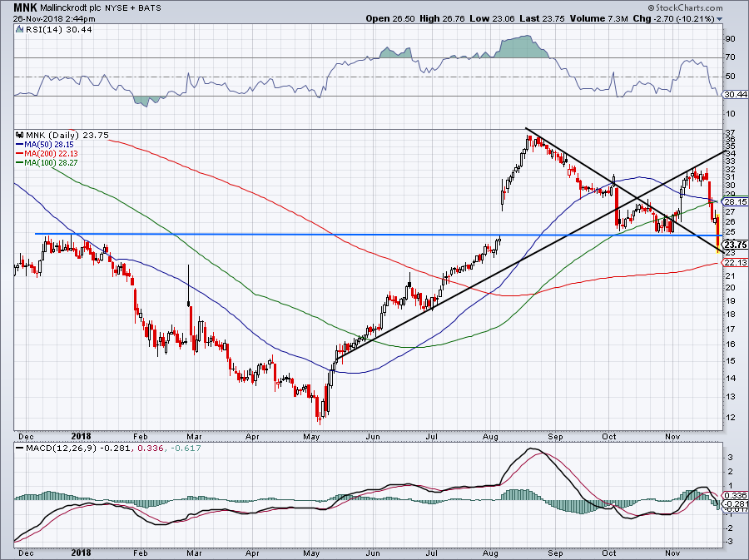This screenshot has height=560, width=749.
Task: Click the -3 level on the MACD axis
Action: (x=729, y=542)
